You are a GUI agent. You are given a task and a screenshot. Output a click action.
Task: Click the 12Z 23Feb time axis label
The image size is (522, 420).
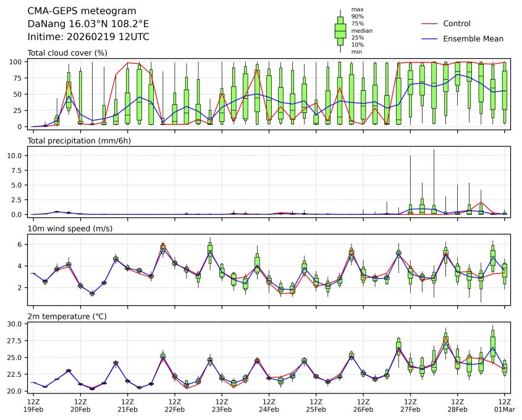(x=222, y=406)
